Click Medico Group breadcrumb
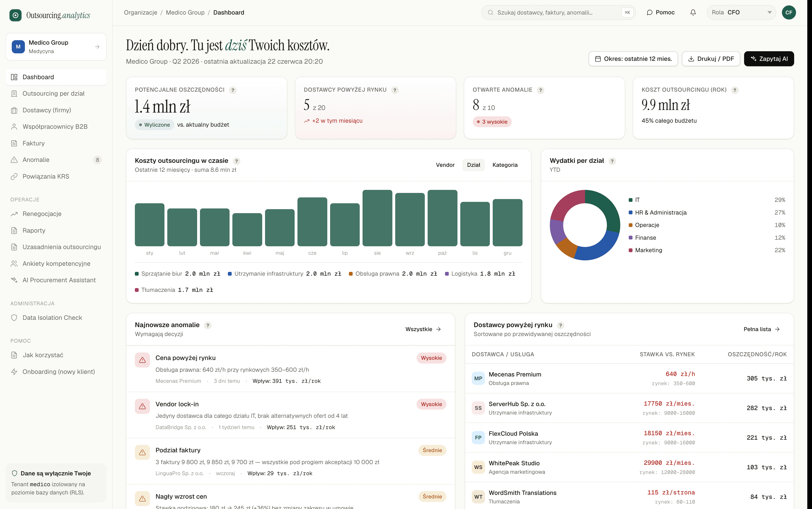 (x=185, y=12)
